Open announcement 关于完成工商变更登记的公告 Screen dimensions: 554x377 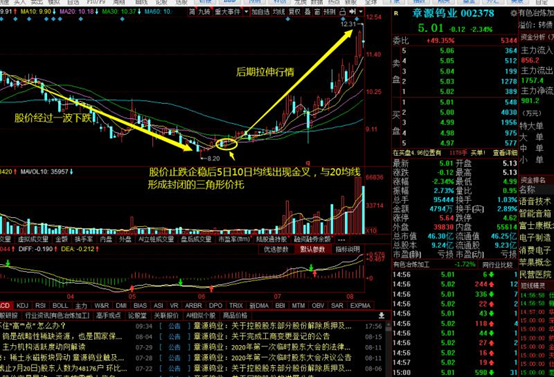(x=281, y=336)
